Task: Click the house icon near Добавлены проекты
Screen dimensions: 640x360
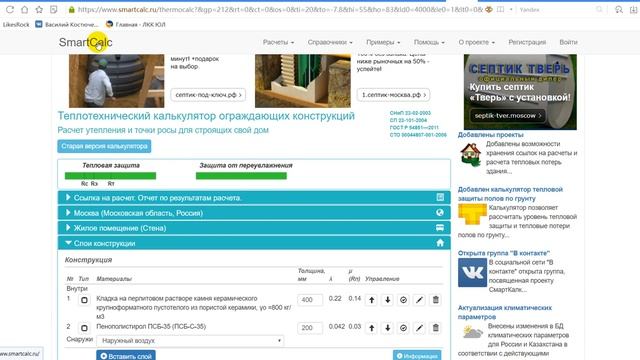Action: pos(471,155)
